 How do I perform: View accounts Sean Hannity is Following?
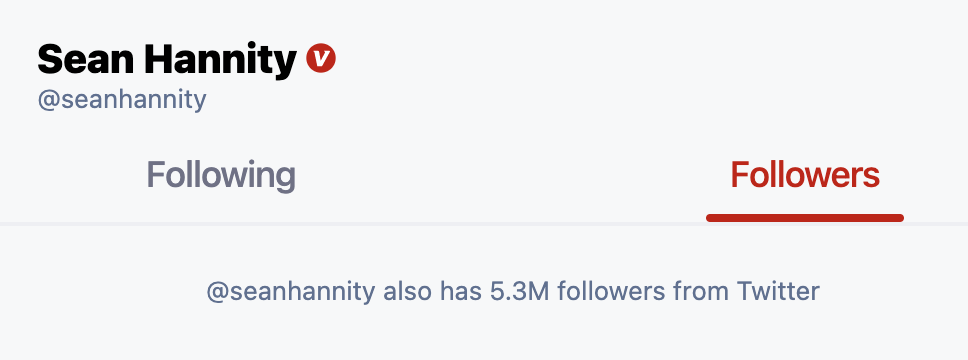tap(221, 175)
